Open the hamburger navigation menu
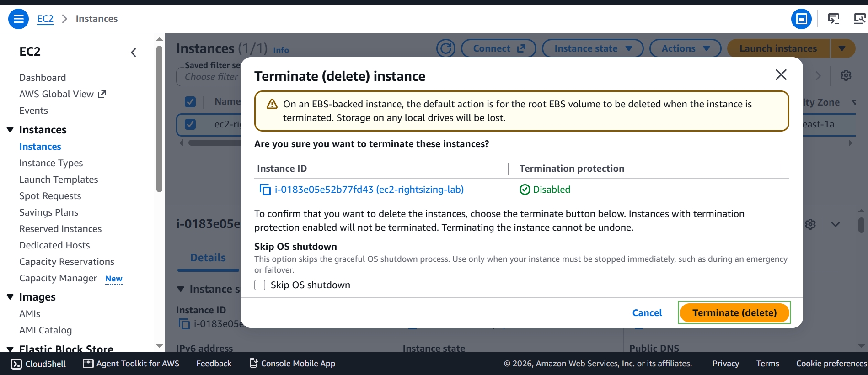868x375 pixels. coord(19,19)
